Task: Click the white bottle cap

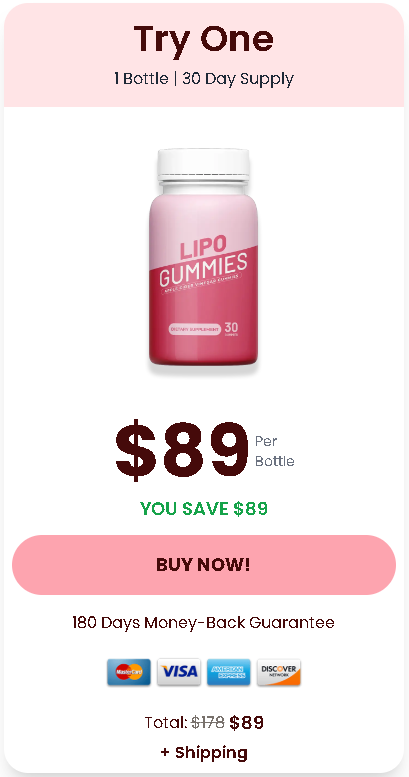Action: [203, 164]
